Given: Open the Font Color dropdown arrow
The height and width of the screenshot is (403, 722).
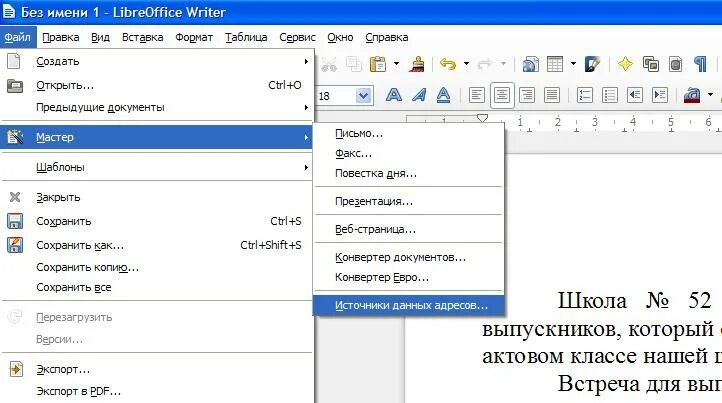Looking at the screenshot, I should coord(710,95).
